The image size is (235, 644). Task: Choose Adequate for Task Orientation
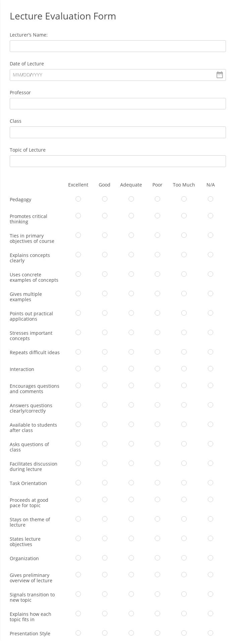[x=131, y=483]
